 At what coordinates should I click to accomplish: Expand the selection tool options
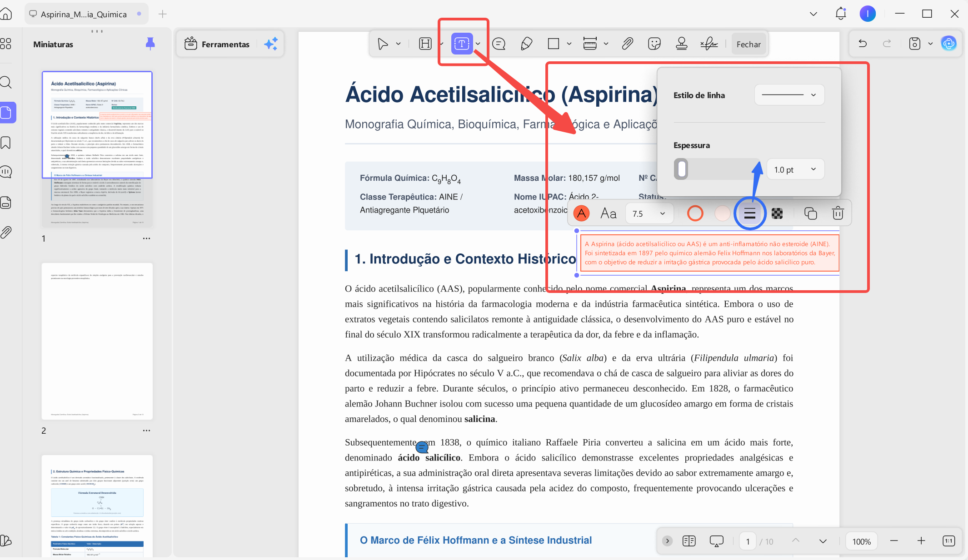pos(399,44)
